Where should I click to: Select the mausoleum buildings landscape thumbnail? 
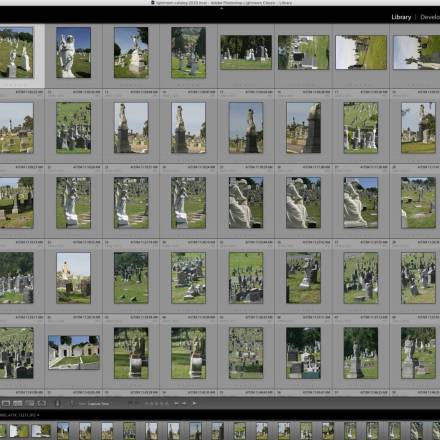click(74, 353)
